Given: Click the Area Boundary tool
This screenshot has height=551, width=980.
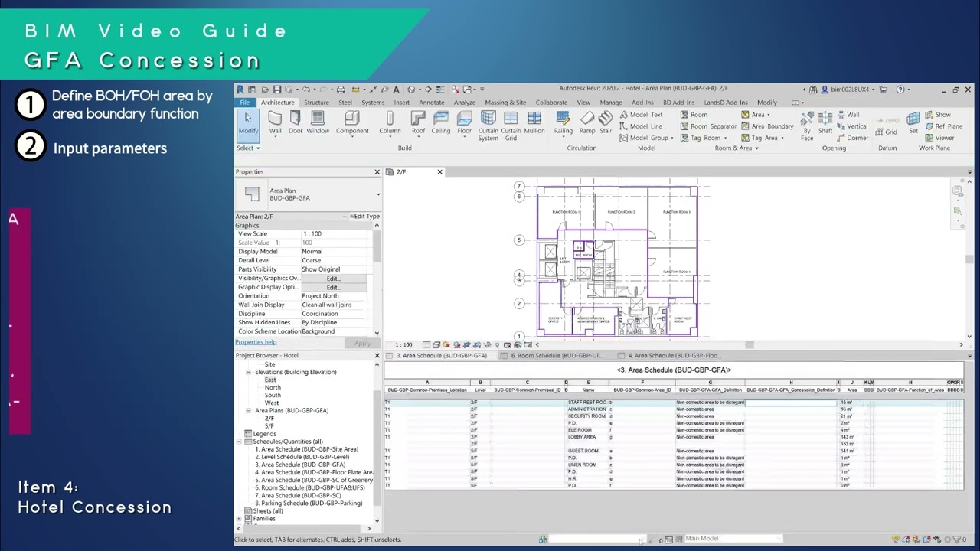Looking at the screenshot, I should (x=767, y=126).
